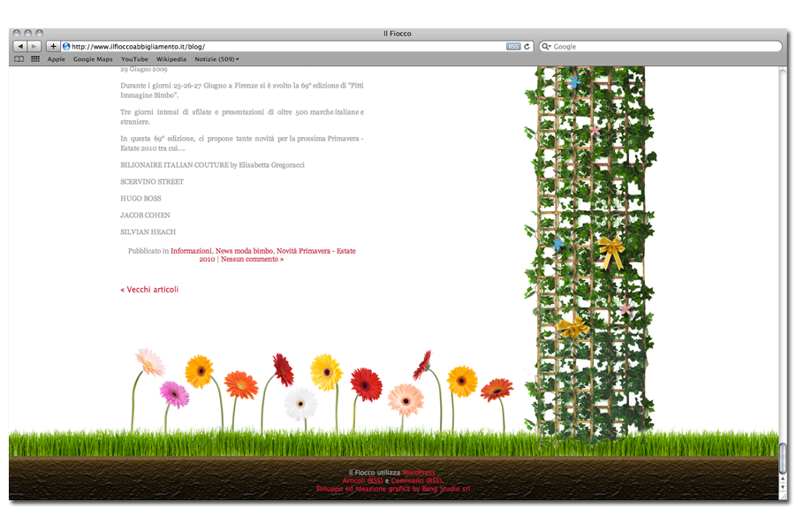Show Top Sites with the grid icon
The height and width of the screenshot is (532, 796).
[34, 59]
